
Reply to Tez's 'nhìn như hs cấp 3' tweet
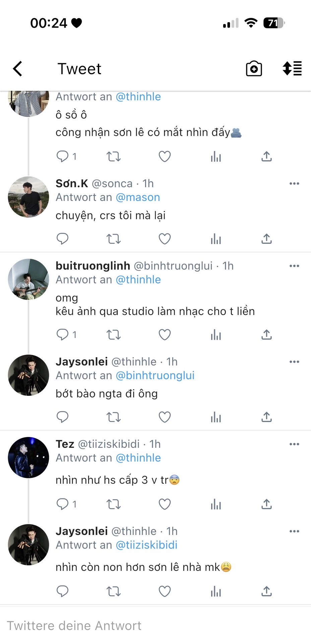point(63,504)
